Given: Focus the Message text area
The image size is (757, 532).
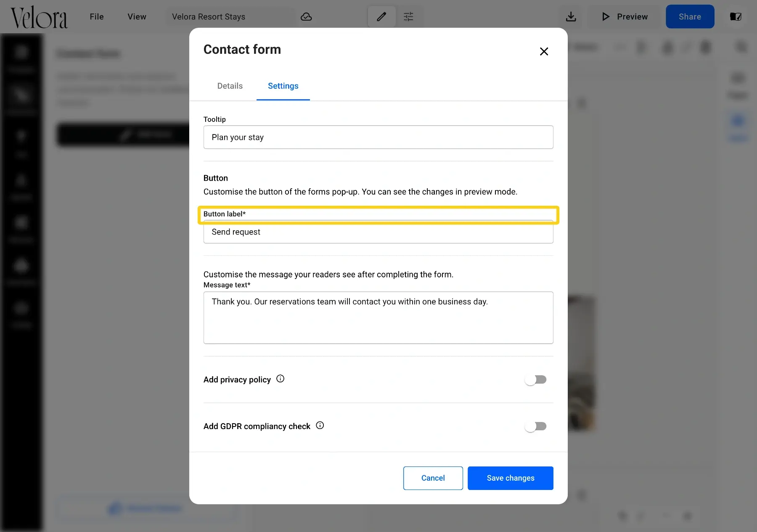Looking at the screenshot, I should click(x=378, y=318).
